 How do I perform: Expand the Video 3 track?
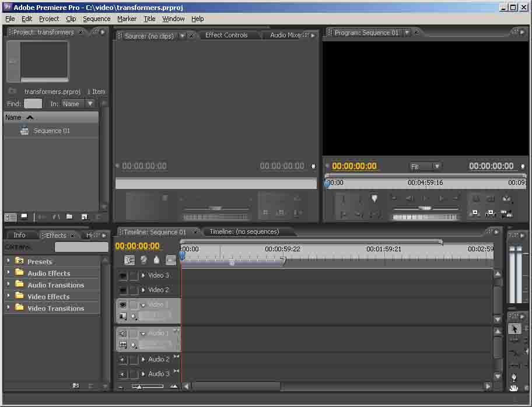click(x=143, y=275)
